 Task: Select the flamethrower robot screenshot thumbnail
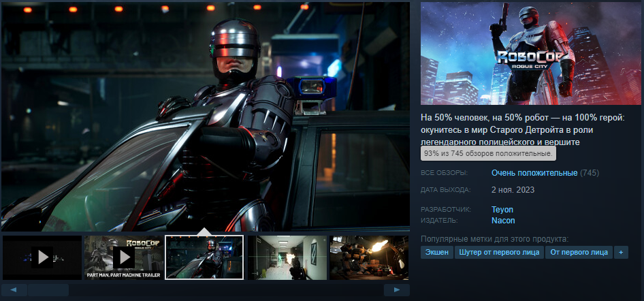(369, 257)
